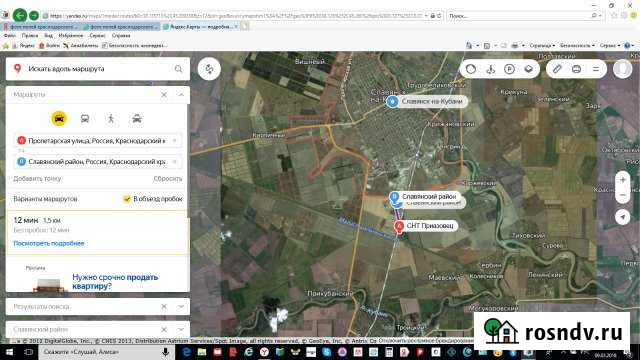Open the Правка menu

coord(30,36)
